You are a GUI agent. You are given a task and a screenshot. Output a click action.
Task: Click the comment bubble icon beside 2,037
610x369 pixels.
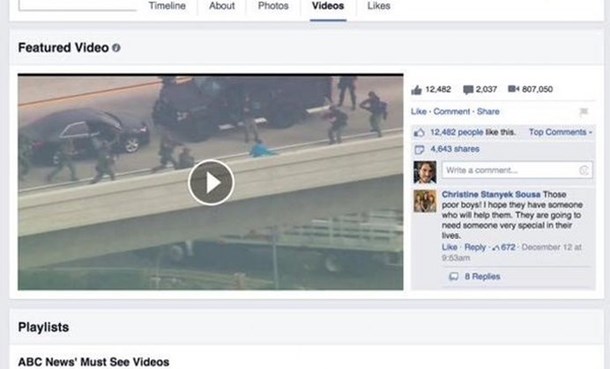[x=468, y=90]
